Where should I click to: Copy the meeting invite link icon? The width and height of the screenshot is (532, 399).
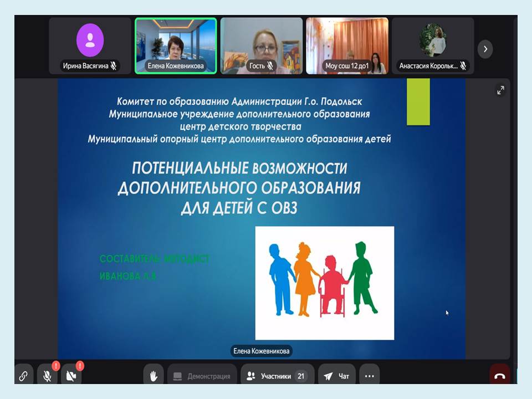point(23,376)
